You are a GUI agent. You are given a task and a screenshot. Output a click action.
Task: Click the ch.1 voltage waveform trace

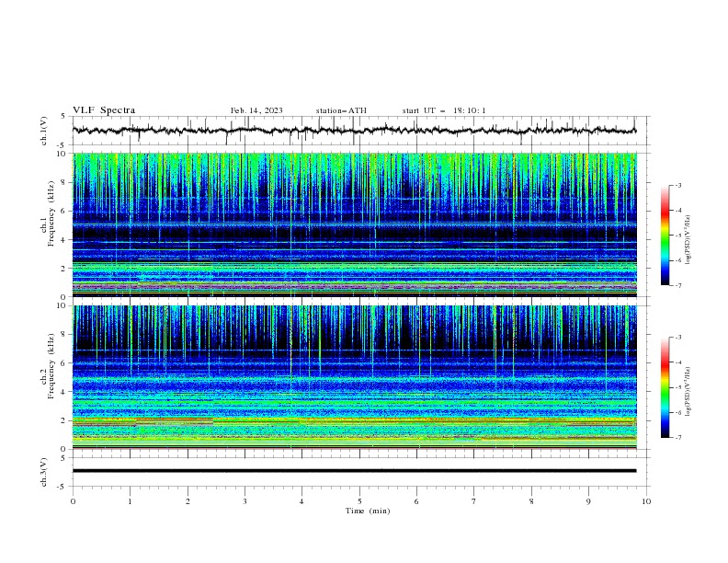[354, 131]
